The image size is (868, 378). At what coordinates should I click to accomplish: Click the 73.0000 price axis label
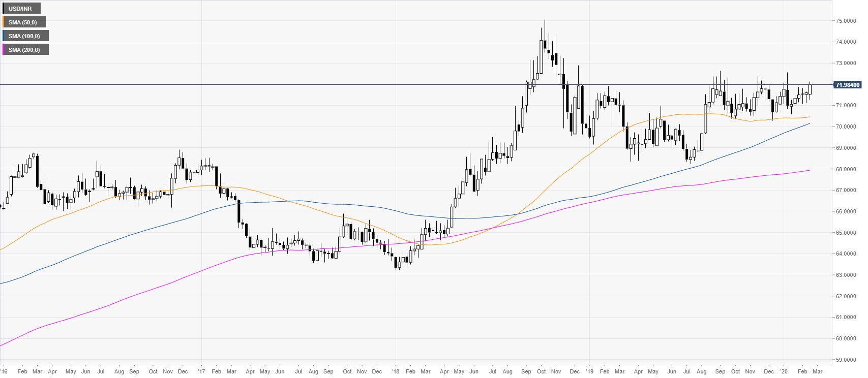tap(846, 63)
